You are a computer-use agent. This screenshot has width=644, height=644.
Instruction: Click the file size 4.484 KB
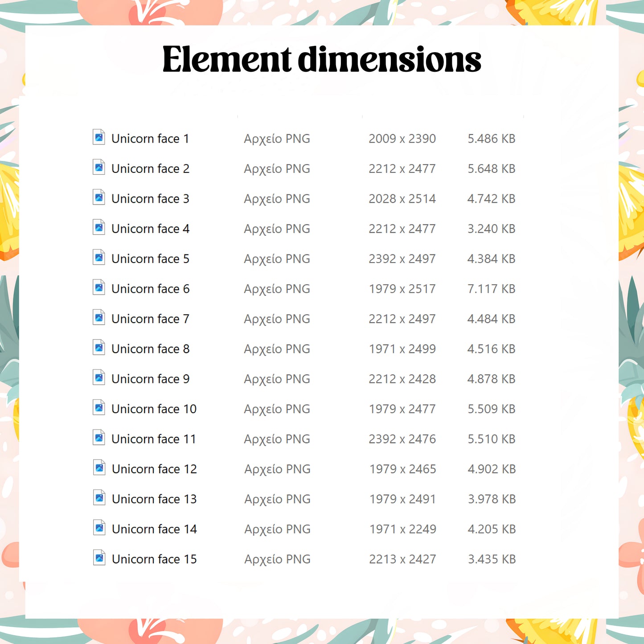click(x=491, y=319)
